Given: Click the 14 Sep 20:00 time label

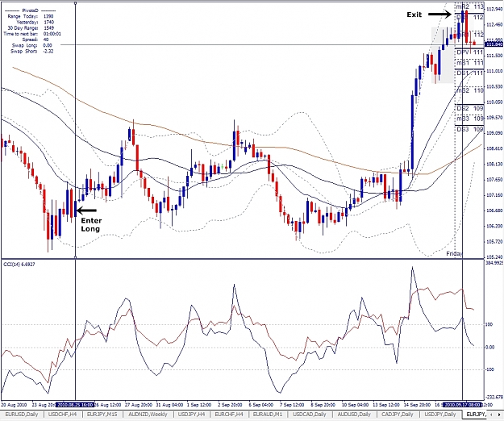Looking at the screenshot, I should coord(417,405).
